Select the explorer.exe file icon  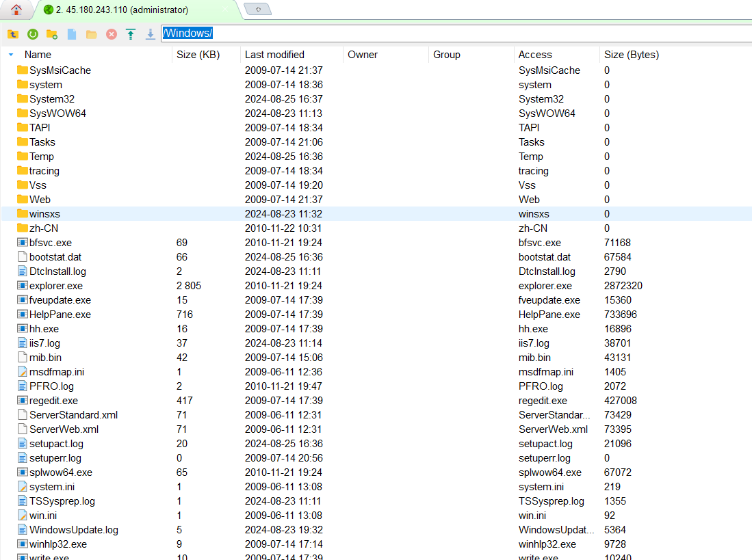pyautogui.click(x=22, y=286)
